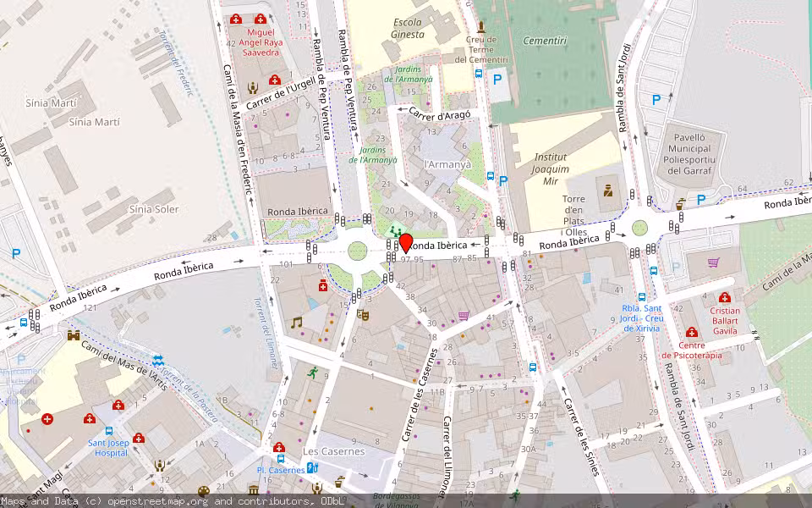This screenshot has width=812, height=508.
Task: Click the theatre masks icon
Action: click(363, 314)
